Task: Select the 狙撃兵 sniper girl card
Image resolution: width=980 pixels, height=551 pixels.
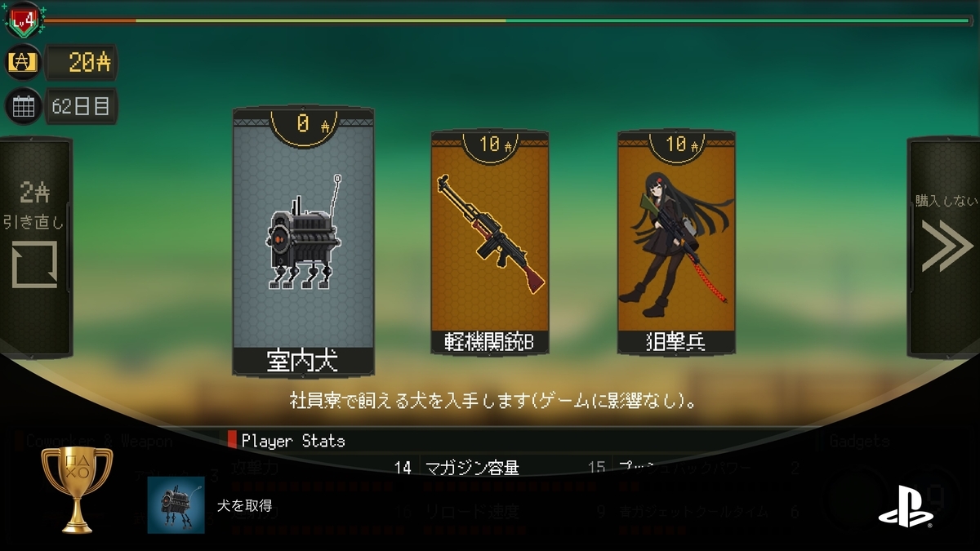Action: click(676, 242)
